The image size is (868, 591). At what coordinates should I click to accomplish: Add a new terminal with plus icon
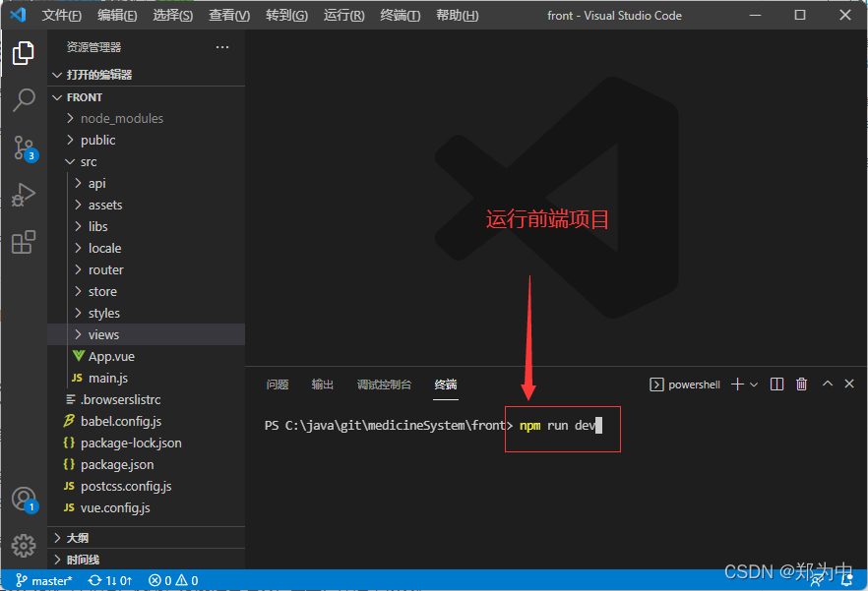click(737, 384)
